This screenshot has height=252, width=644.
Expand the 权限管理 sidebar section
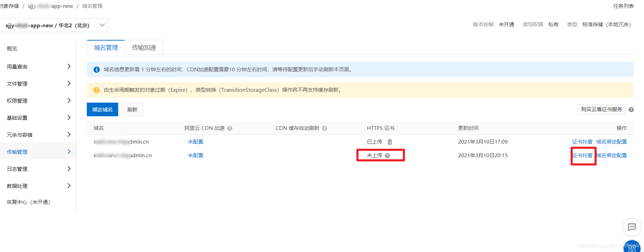38,101
